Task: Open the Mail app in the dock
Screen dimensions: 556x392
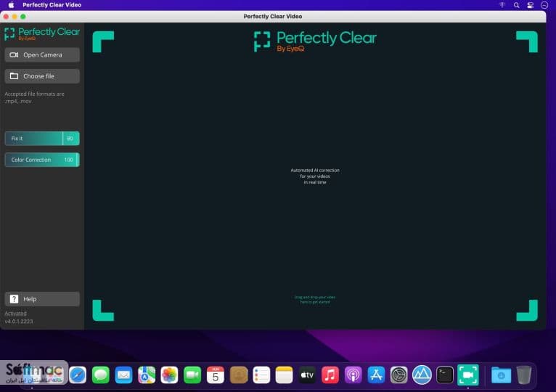Action: pos(123,375)
